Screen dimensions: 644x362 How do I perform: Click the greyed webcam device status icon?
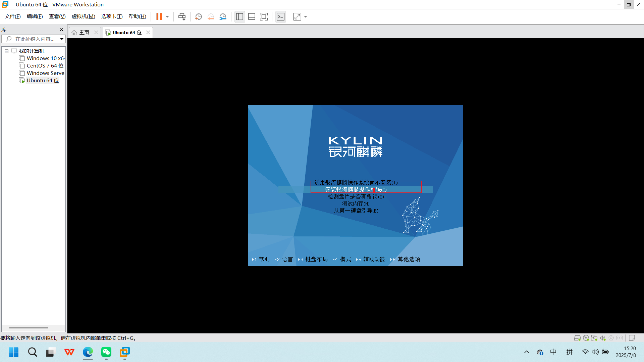point(611,338)
